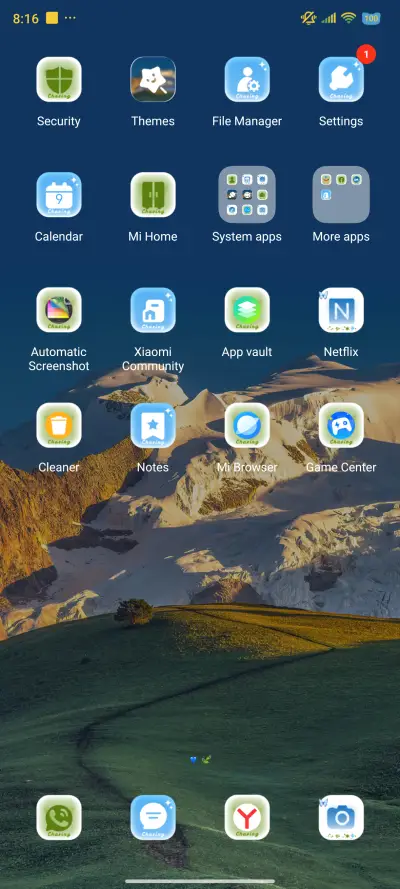Launch Mi Browser
This screenshot has width=400, height=889.
tap(247, 425)
